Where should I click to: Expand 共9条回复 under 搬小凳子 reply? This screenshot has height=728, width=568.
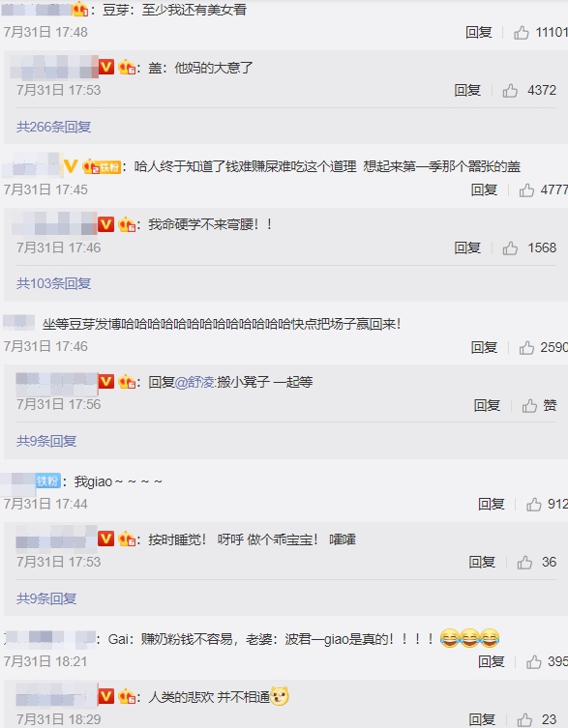tap(46, 441)
